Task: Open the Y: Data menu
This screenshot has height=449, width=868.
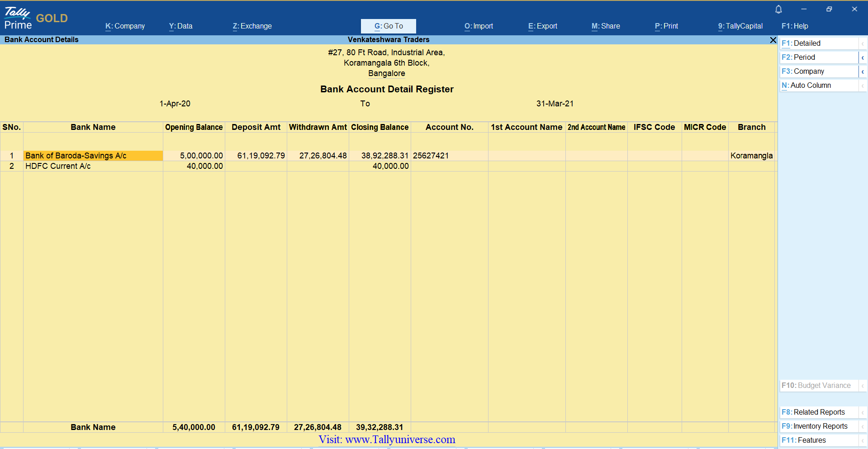Action: click(x=180, y=26)
